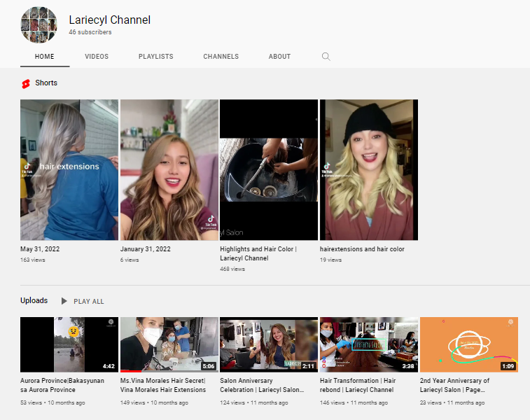
Task: Open the Hair Transformation video thumbnail
Action: coord(369,344)
